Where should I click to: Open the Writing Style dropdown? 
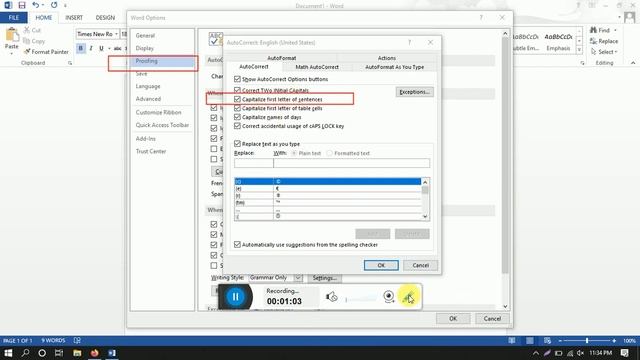[x=298, y=278]
